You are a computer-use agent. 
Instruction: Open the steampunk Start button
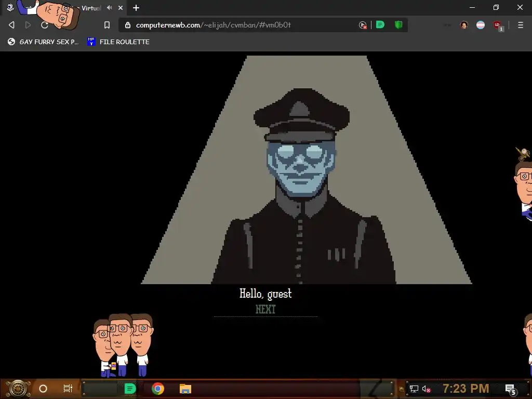(x=18, y=389)
